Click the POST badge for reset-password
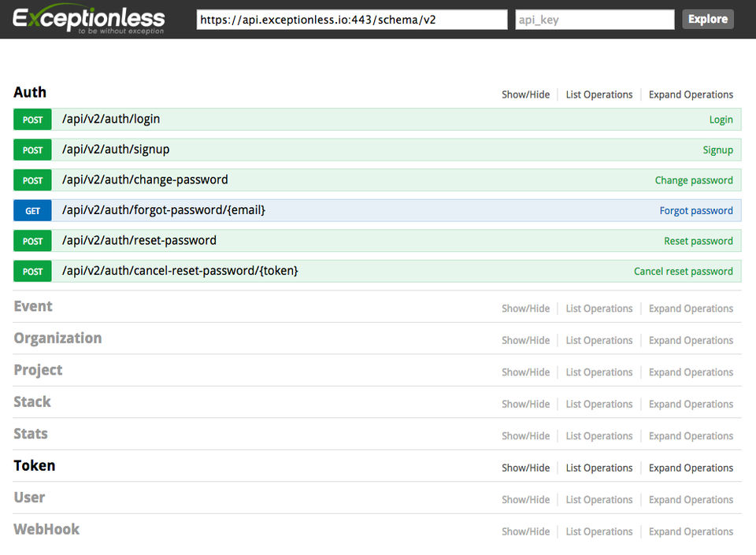The image size is (756, 555). [32, 241]
